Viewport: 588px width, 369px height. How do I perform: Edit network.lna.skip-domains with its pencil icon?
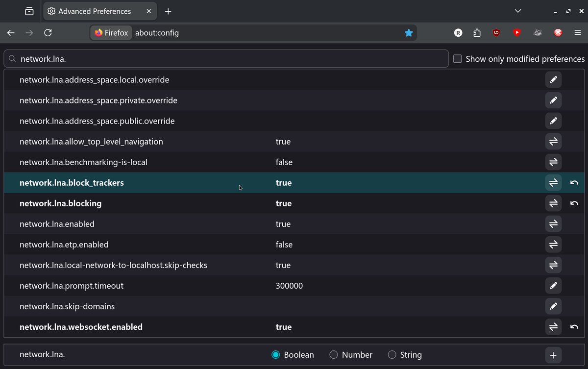[553, 306]
